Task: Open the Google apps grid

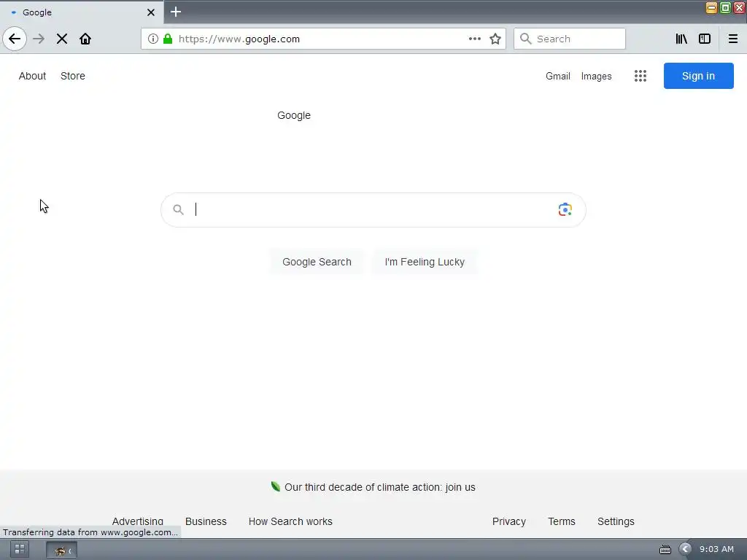Action: click(x=640, y=76)
